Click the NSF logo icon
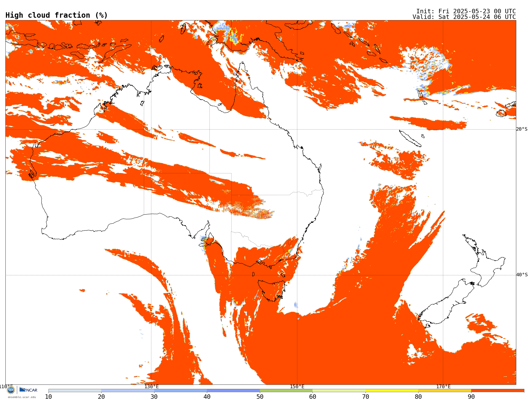This screenshot has height=400, width=532. [11, 390]
